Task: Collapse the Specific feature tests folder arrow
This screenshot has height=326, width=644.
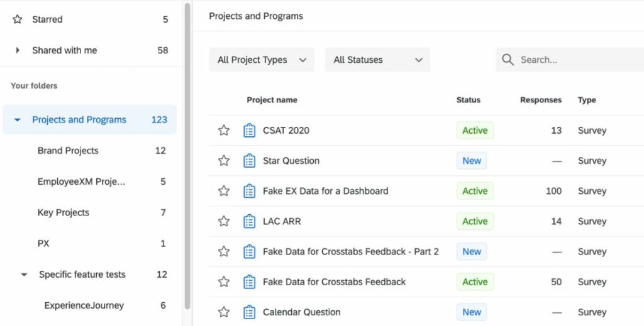Action: click(25, 274)
